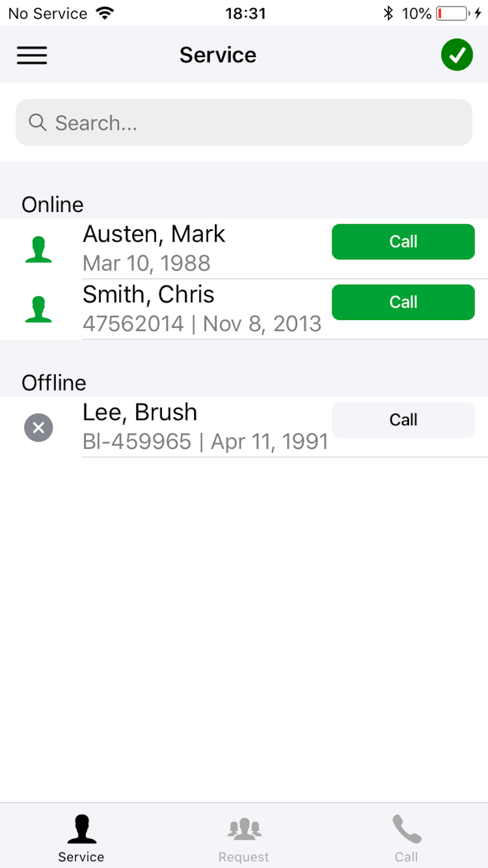Tap the gray Call button for Lee, Brush

(403, 420)
